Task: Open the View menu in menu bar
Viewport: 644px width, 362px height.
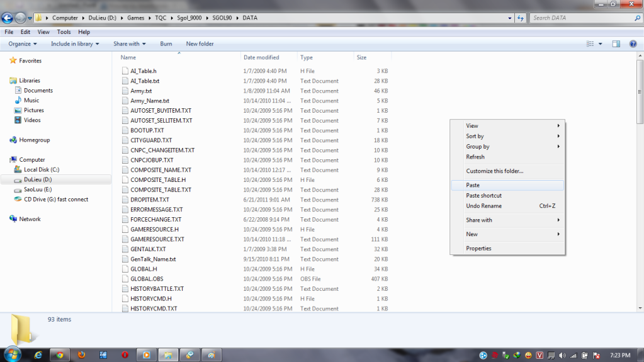Action: [43, 32]
